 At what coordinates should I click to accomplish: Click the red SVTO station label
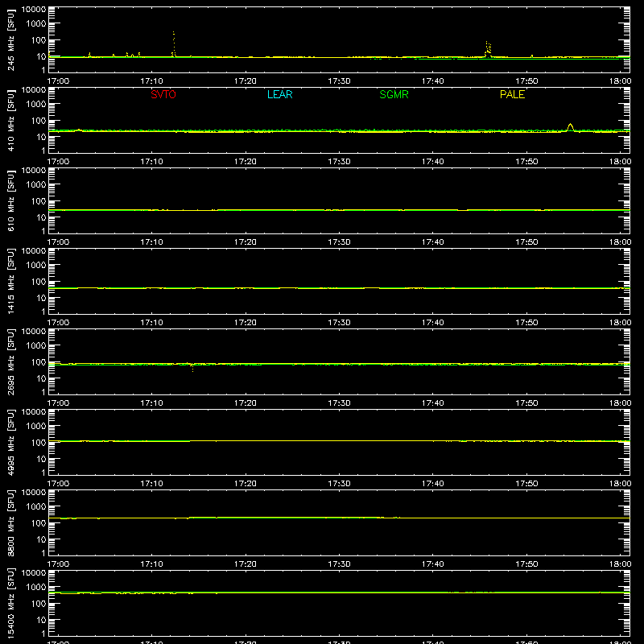(x=163, y=94)
